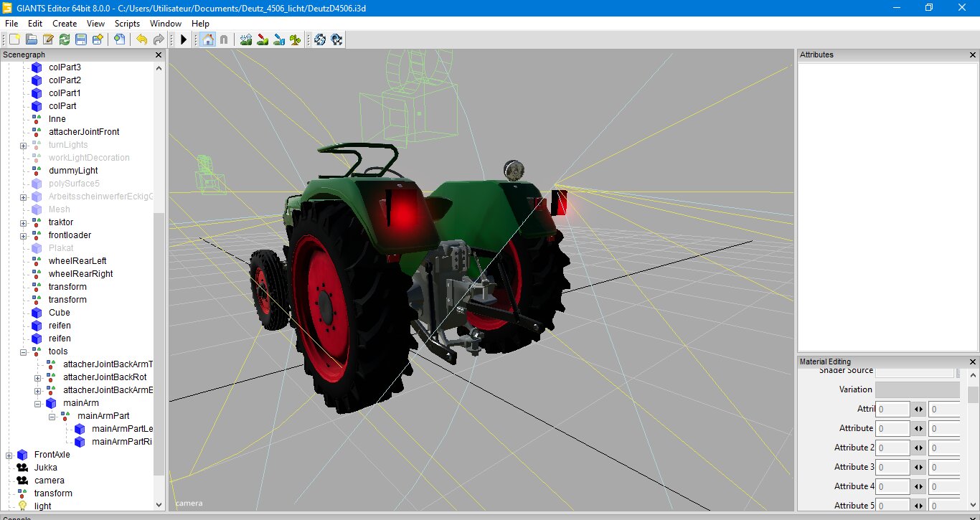Click the Save As icon with star

pos(98,39)
